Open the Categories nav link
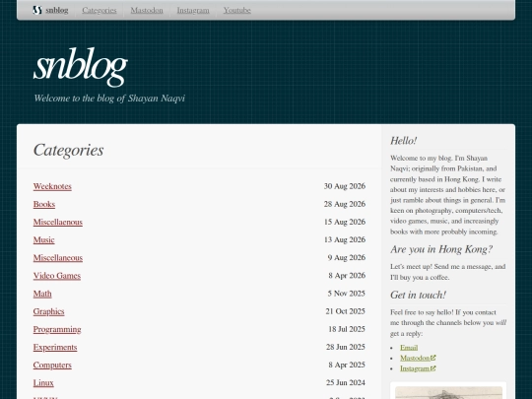The height and width of the screenshot is (399, 532). (100, 10)
